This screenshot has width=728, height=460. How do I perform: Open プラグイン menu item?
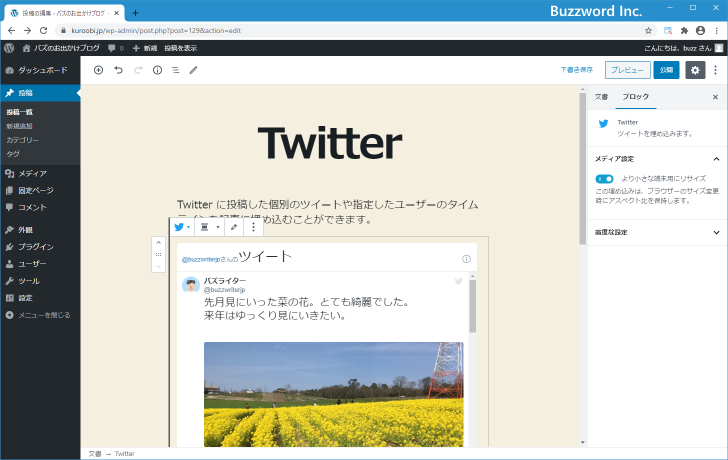click(40, 246)
